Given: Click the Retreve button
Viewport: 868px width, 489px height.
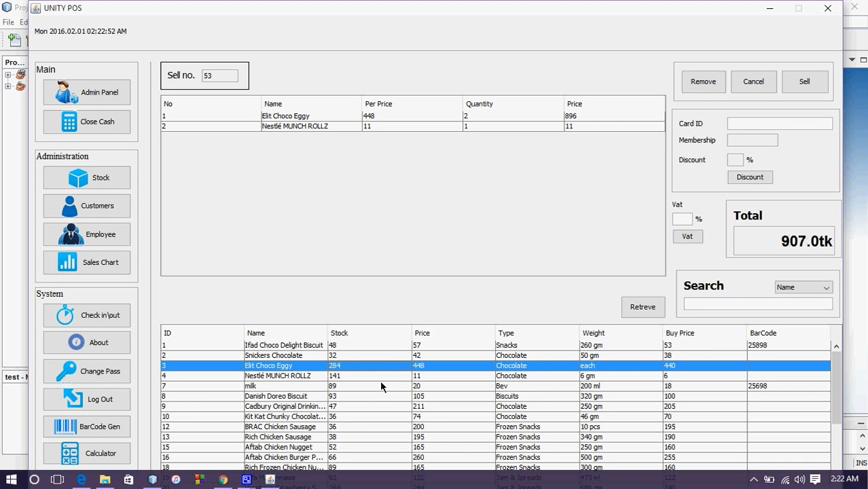Looking at the screenshot, I should (x=643, y=306).
